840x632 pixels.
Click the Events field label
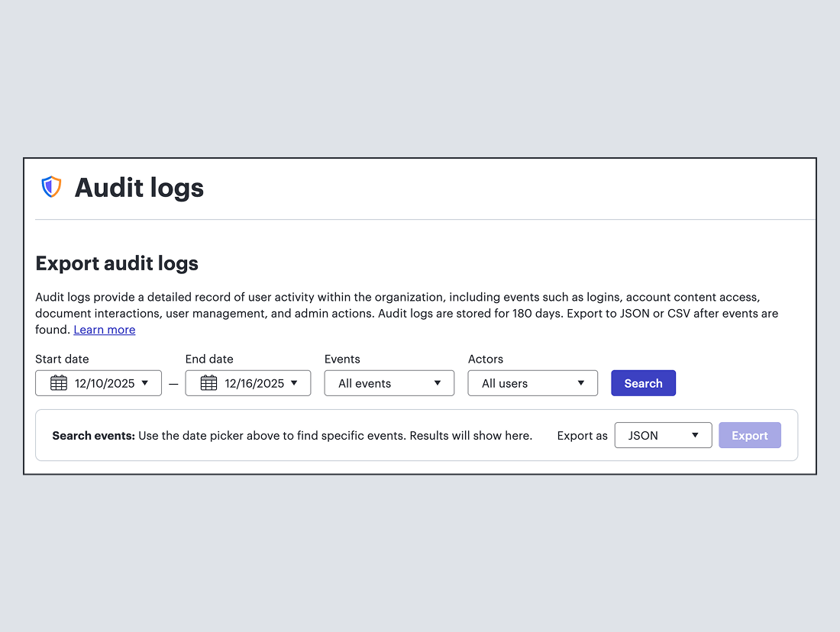[342, 359]
